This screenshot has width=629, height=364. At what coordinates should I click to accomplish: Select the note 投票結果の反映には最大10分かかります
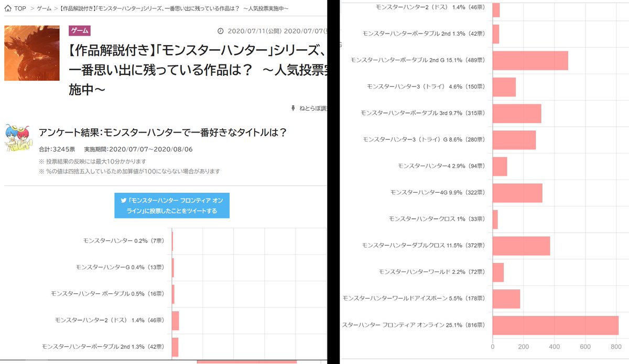[92, 161]
